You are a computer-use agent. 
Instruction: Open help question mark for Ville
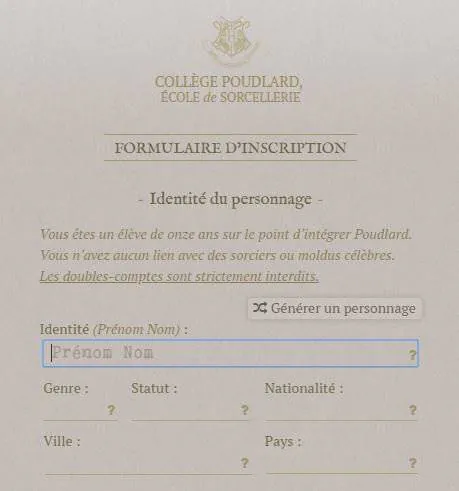244,463
